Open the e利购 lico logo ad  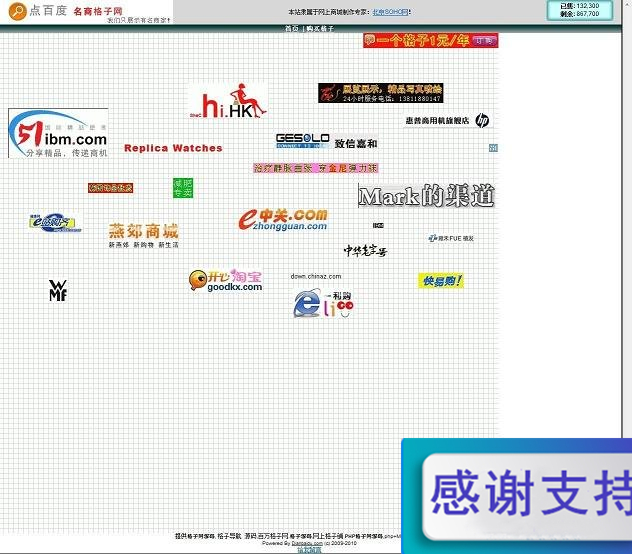click(x=324, y=303)
